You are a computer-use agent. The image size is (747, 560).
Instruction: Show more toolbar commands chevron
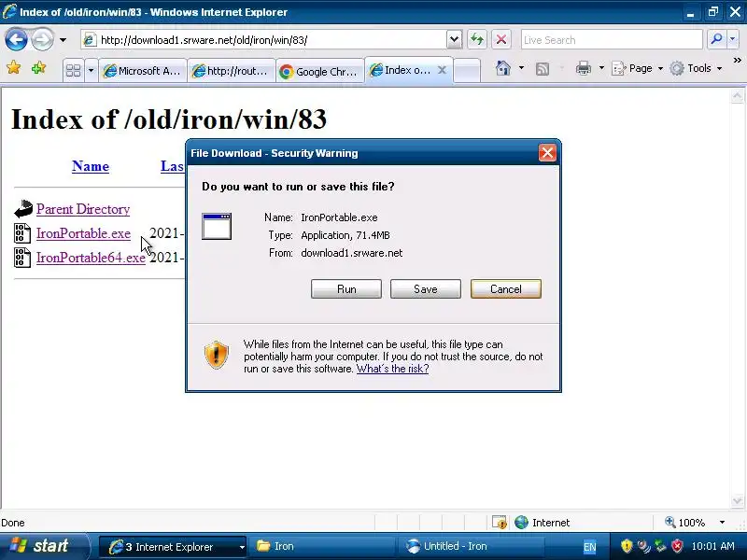[x=737, y=60]
